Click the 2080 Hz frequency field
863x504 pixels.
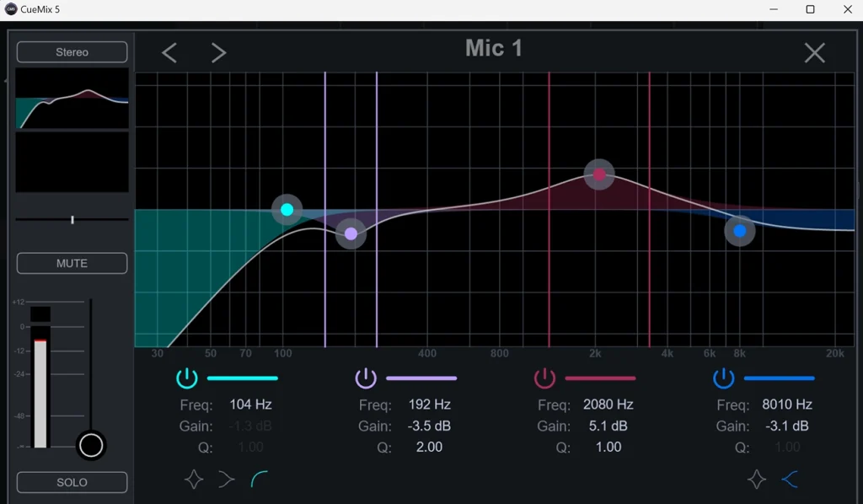[x=608, y=405]
